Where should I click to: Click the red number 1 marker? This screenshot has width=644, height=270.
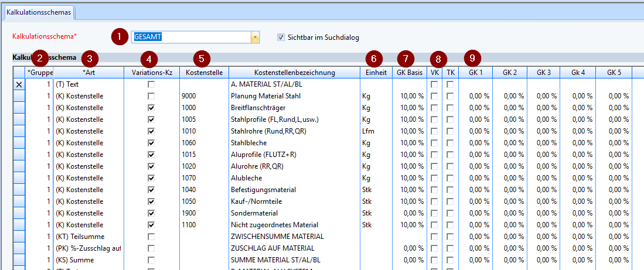[x=120, y=37]
